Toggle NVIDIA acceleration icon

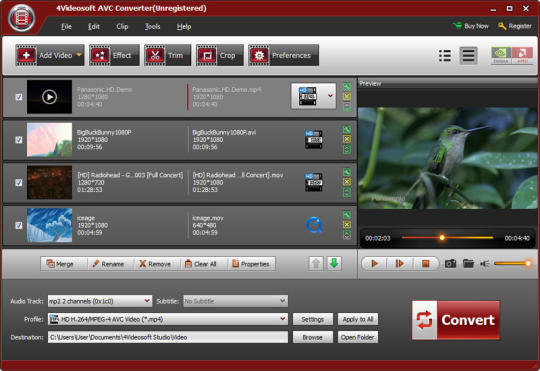click(x=501, y=55)
